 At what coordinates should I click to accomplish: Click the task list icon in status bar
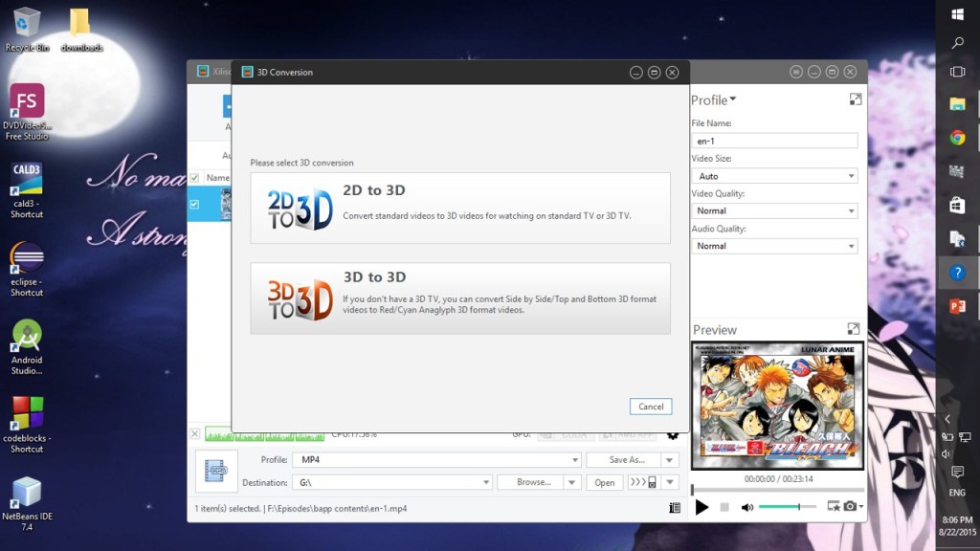[x=675, y=508]
